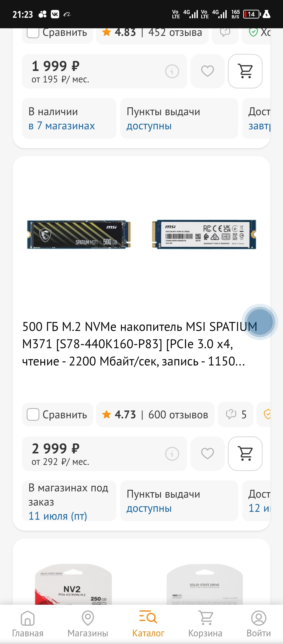Open Магазины in bottom navigation

[88, 624]
